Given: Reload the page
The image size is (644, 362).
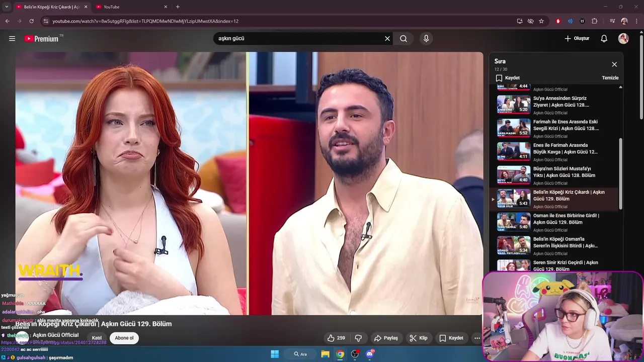Looking at the screenshot, I should tap(31, 21).
